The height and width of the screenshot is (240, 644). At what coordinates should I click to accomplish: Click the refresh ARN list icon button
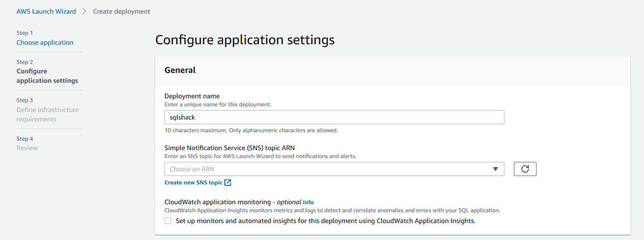point(525,169)
